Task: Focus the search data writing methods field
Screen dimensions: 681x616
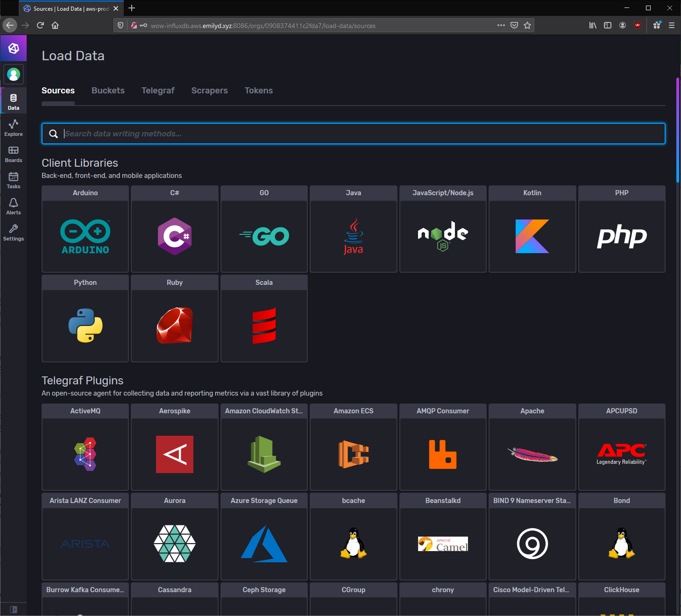Action: pyautogui.click(x=354, y=134)
